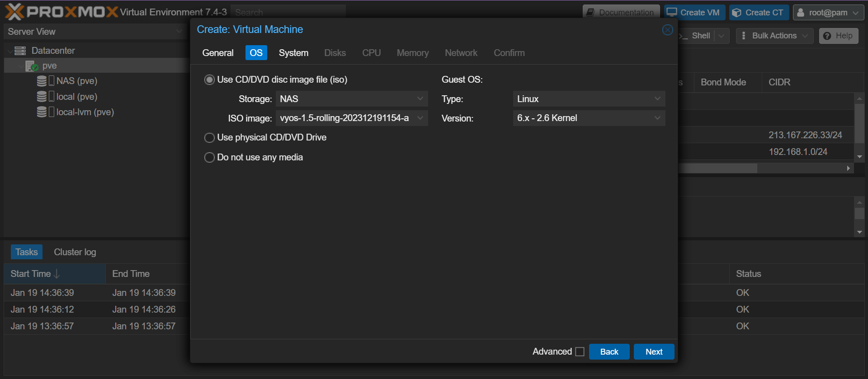Select Use CD/DVD disc image file option
Image resolution: width=868 pixels, height=379 pixels.
pyautogui.click(x=209, y=80)
